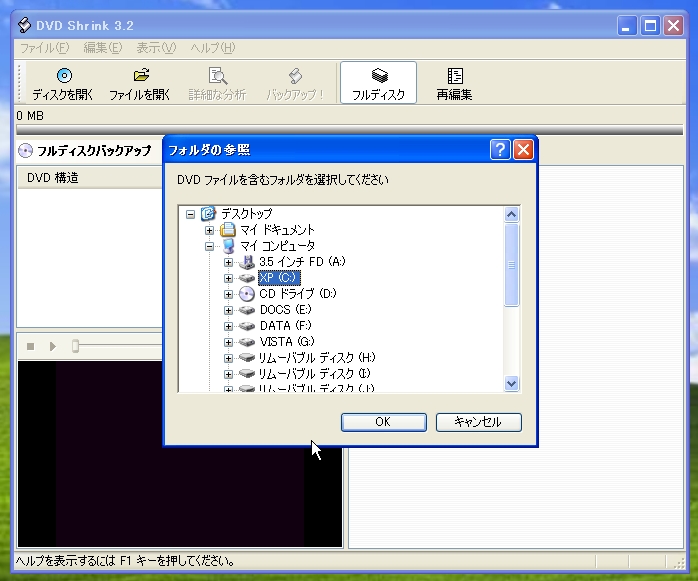Open the ヘルプ(H) menu
The height and width of the screenshot is (581, 698).
[213, 48]
